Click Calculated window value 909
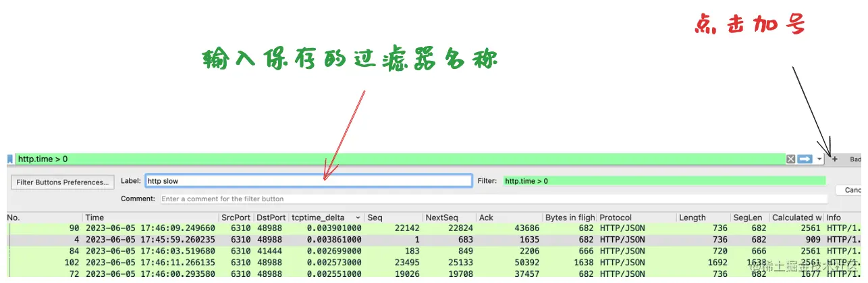This screenshot has height=283, width=868. (813, 239)
